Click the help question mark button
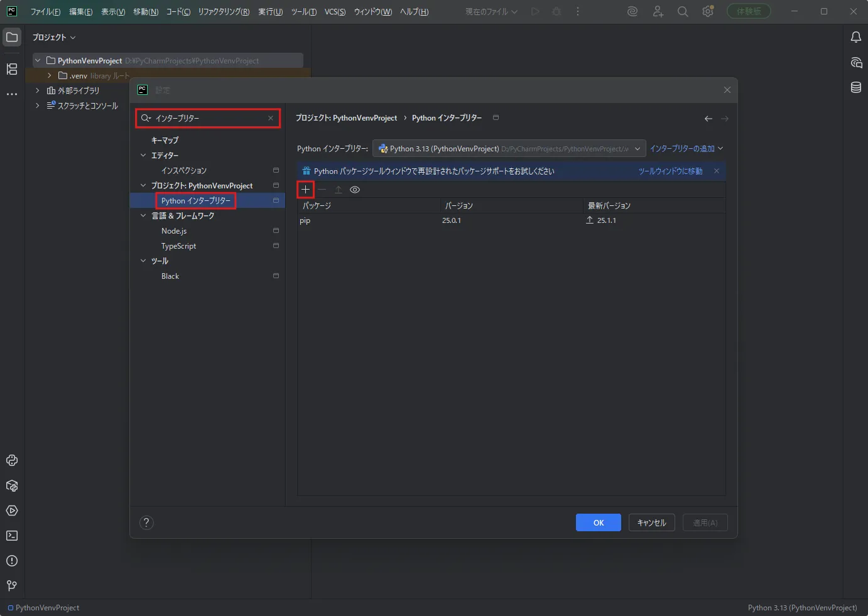 click(x=146, y=522)
